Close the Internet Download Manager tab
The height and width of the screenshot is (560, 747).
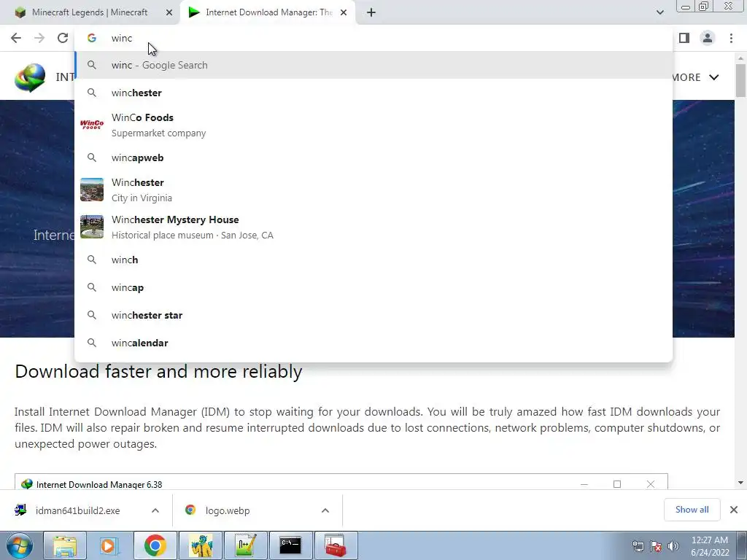click(344, 12)
